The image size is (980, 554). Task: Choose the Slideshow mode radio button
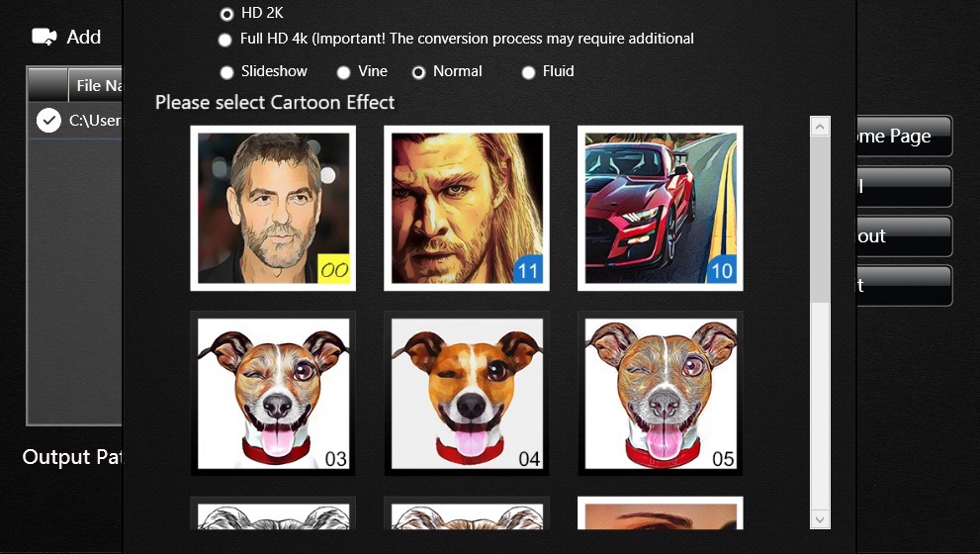[x=227, y=72]
